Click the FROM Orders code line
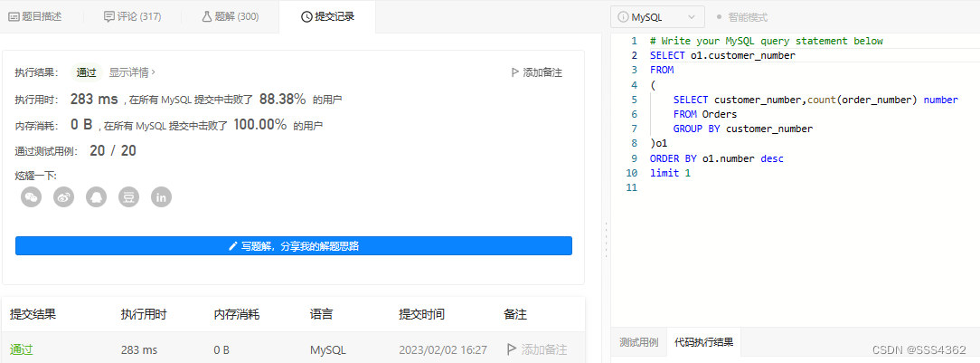Viewport: 980px width, 363px height. click(x=705, y=114)
